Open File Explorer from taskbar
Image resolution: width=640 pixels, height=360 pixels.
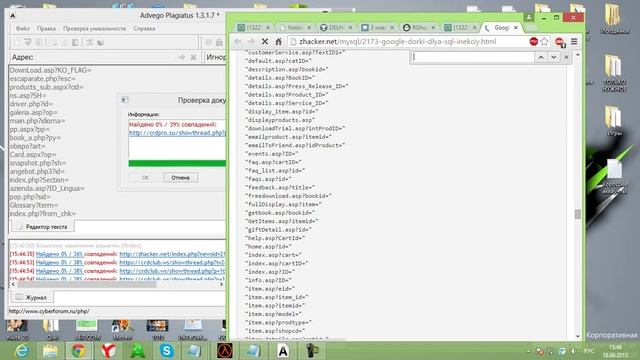coord(50,351)
